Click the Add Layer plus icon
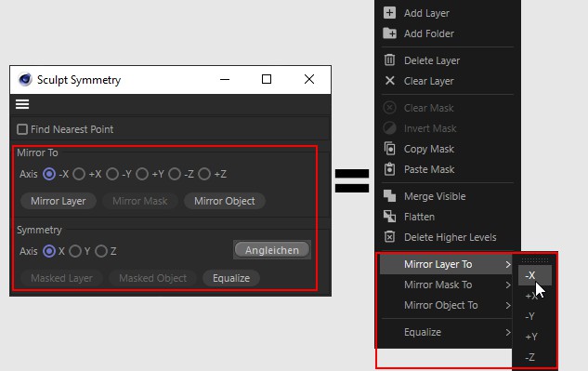Viewport: 588px width, 371px height. (389, 13)
